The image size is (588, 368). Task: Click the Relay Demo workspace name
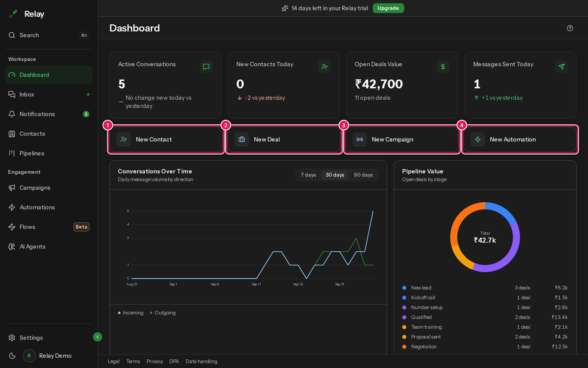pyautogui.click(x=55, y=356)
